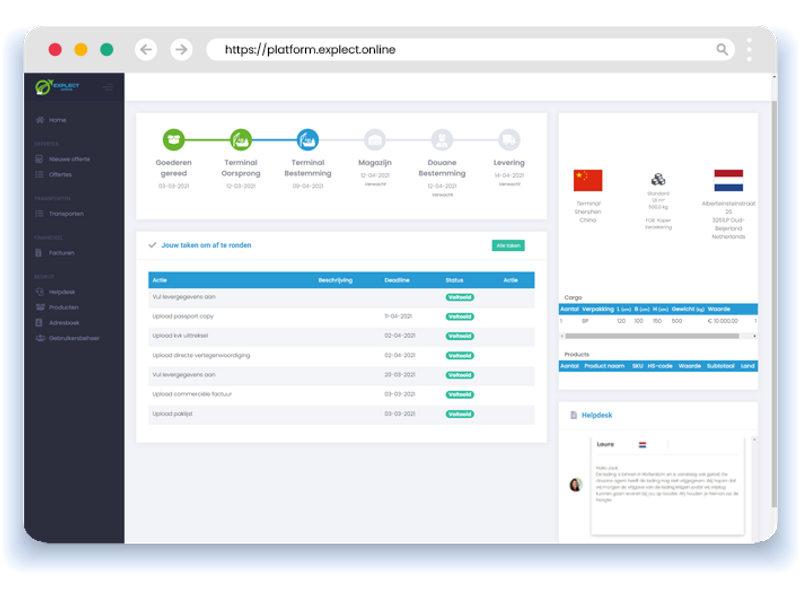Toggle the Voltooid status on Upload passport copy
Image resolution: width=800 pixels, height=600 pixels.
point(459,315)
